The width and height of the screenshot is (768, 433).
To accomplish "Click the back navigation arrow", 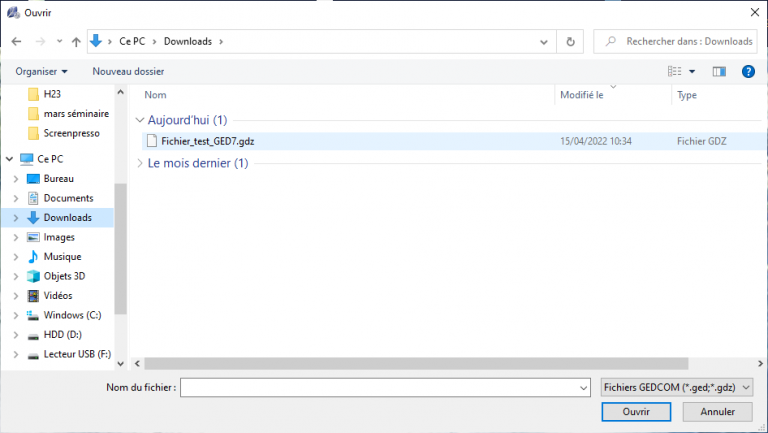I will click(17, 41).
